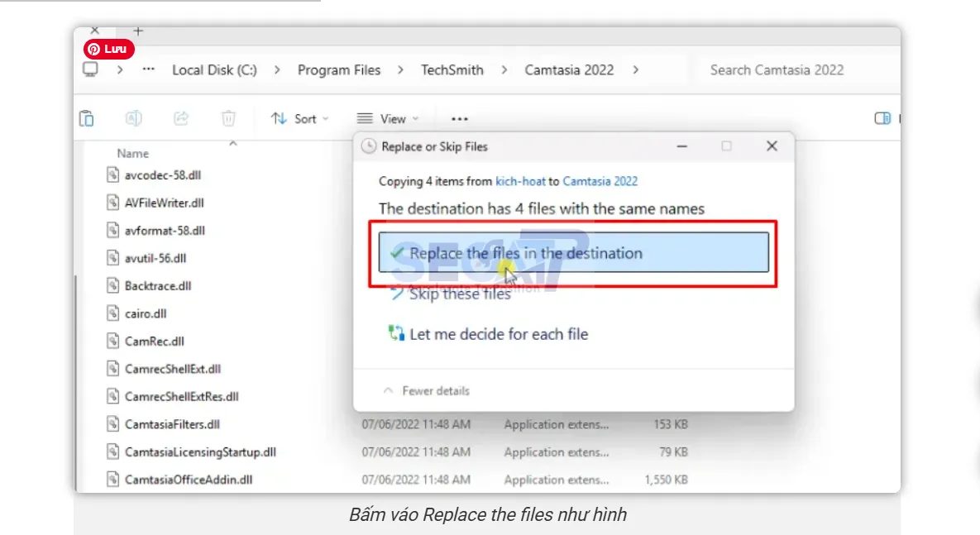Click the Camtasia 2022 link in dialog text

point(600,181)
